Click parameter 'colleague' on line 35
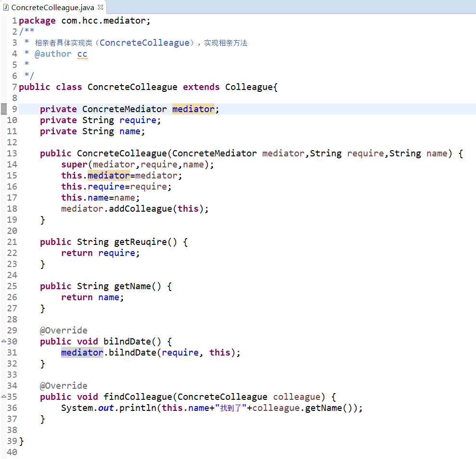476x459 pixels. (296, 396)
